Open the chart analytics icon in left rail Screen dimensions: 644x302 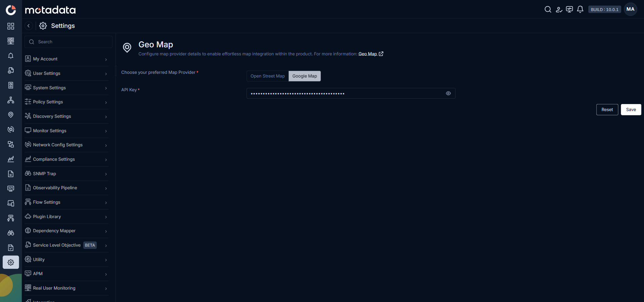11,159
